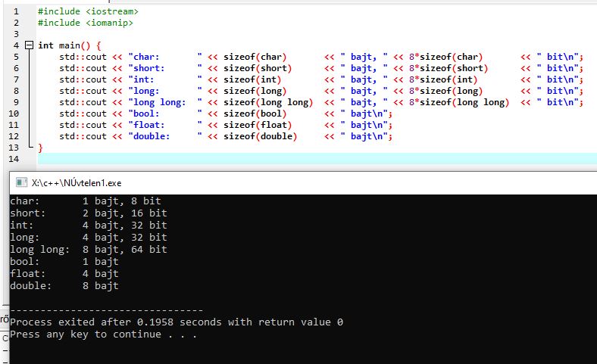This screenshot has width=597, height=364.
Task: Click the console title X:\c++\NÚvtelen1.exe
Action: (x=77, y=183)
